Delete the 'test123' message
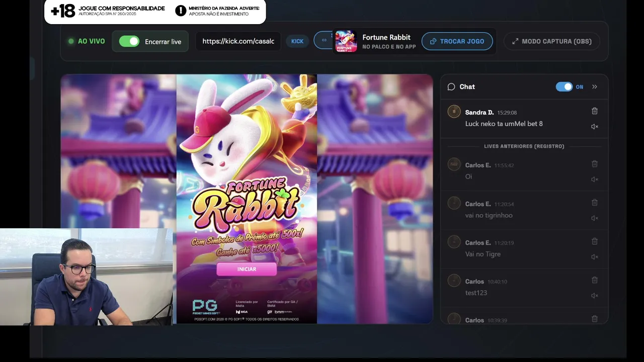 [594, 280]
